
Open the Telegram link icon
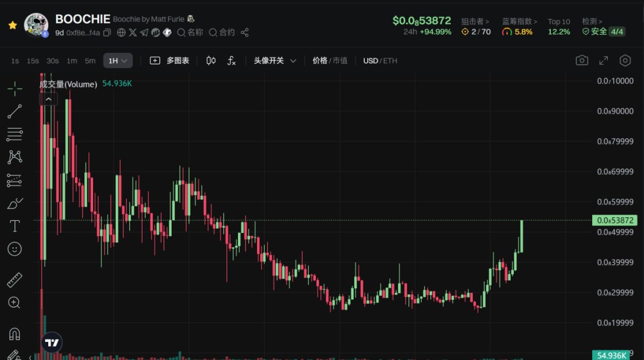(144, 33)
